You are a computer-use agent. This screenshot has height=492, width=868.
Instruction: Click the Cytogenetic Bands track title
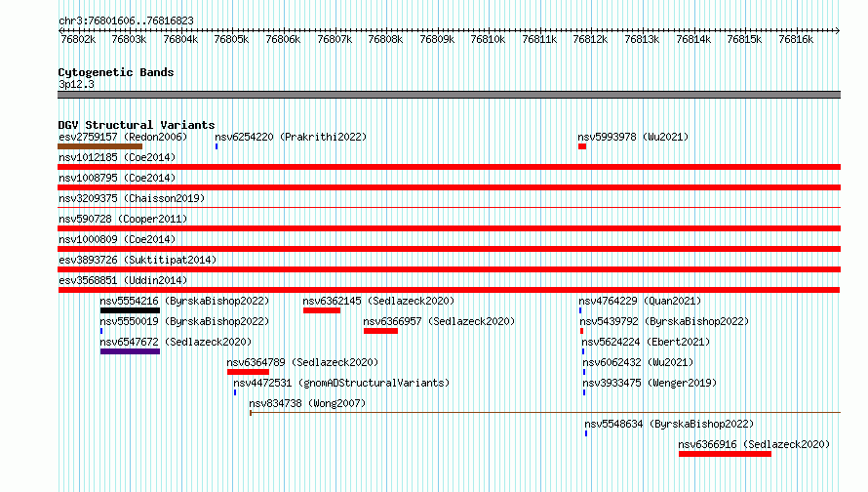116,72
